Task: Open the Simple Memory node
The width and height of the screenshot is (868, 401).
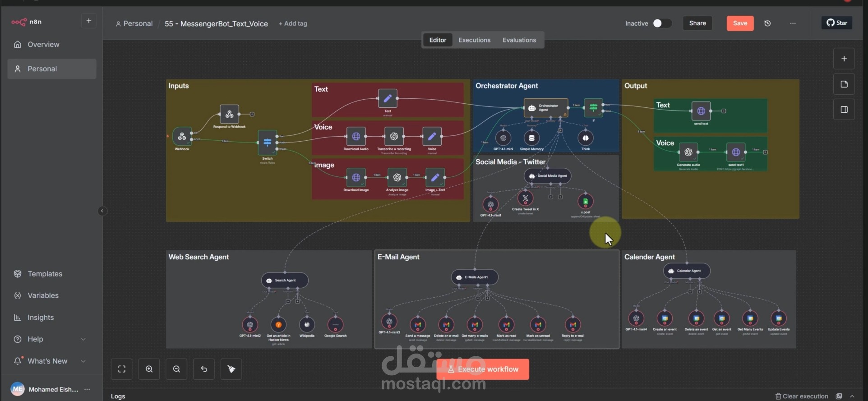Action: pyautogui.click(x=531, y=138)
